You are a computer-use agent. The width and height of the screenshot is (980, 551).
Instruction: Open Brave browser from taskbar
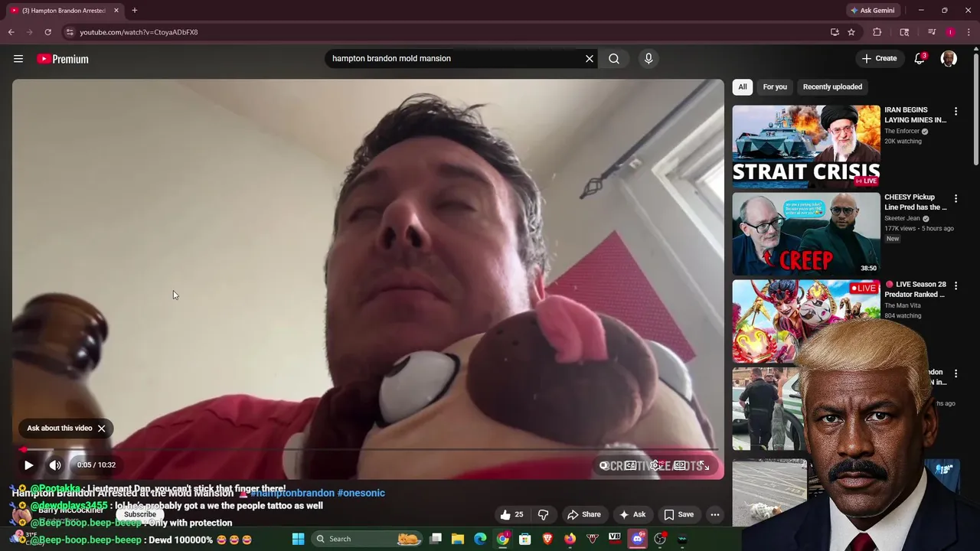(x=547, y=539)
